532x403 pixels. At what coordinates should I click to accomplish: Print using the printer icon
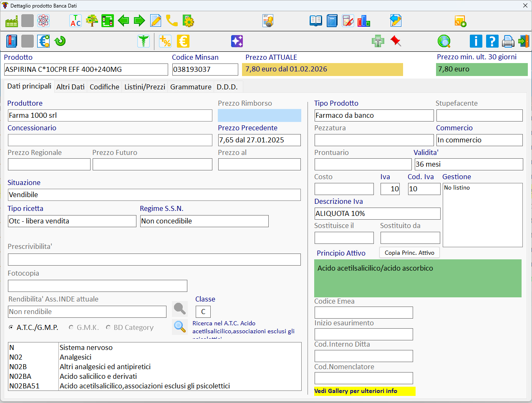[508, 41]
